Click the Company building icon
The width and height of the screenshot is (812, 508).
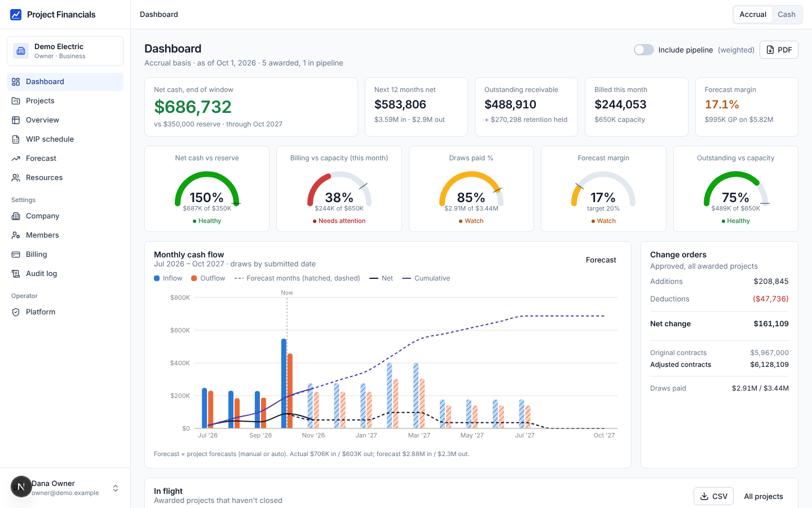pos(16,216)
